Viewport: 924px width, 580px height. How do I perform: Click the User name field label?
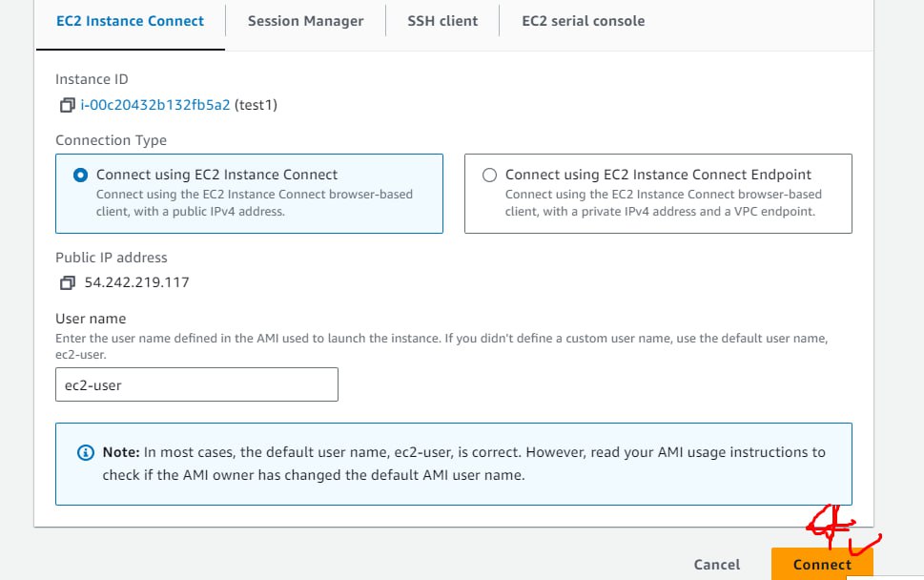(91, 319)
